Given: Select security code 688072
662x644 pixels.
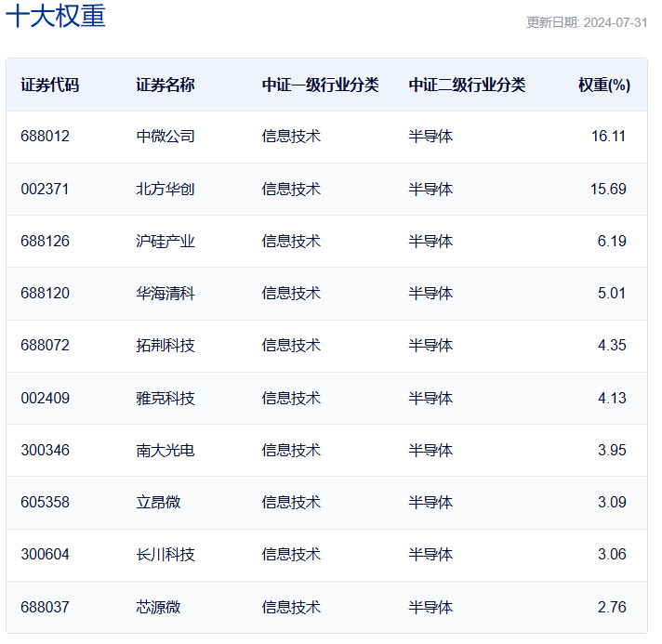Looking at the screenshot, I should point(46,345).
